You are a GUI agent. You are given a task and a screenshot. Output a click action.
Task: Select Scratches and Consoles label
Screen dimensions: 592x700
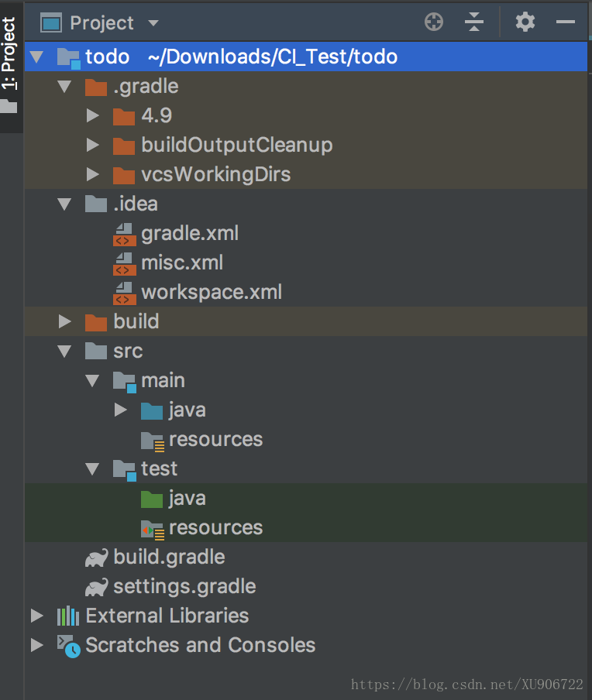(x=200, y=645)
